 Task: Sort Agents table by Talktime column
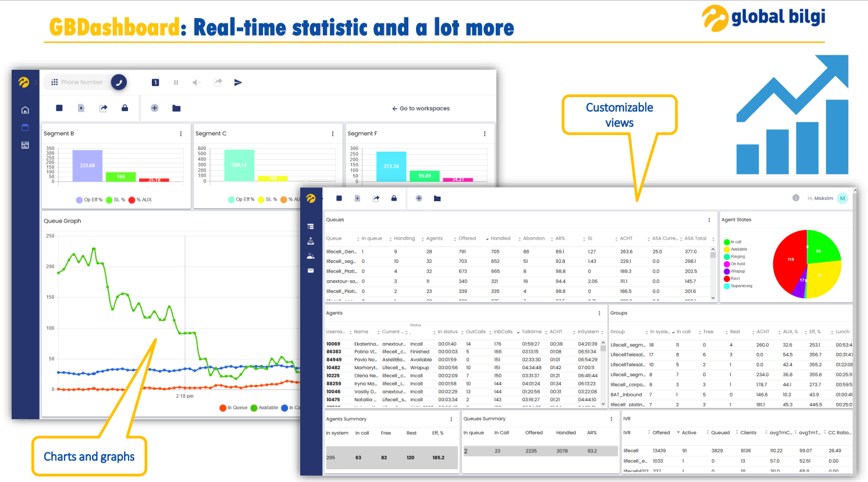click(x=532, y=332)
